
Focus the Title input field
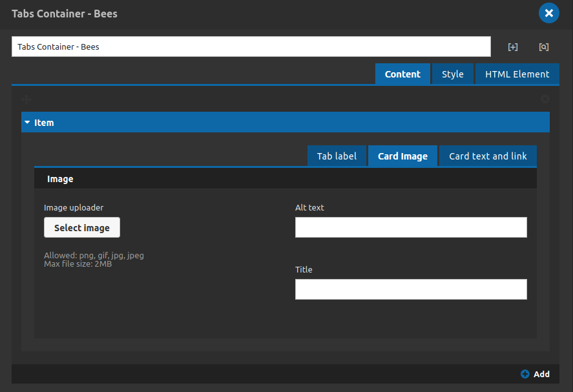[411, 289]
